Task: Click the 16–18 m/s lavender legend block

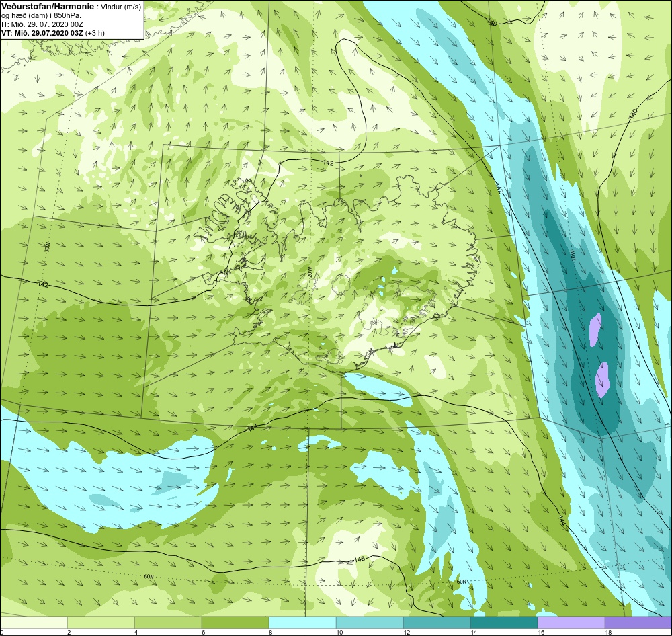Action: pyautogui.click(x=571, y=623)
